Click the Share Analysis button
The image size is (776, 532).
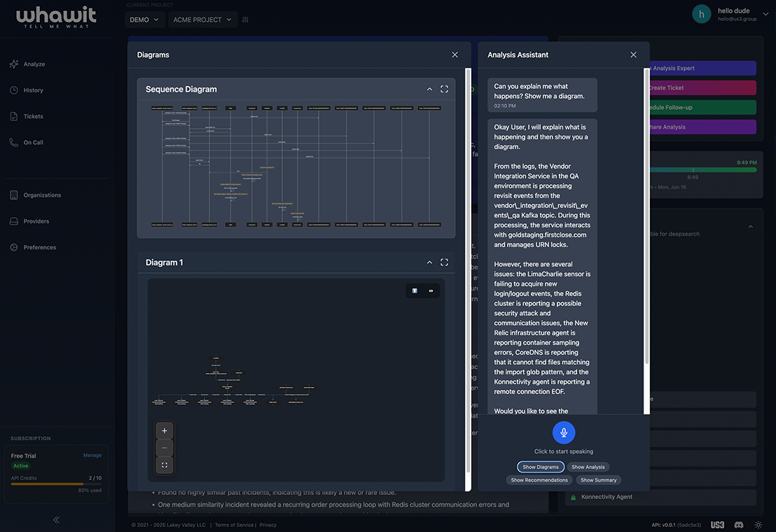(702, 127)
